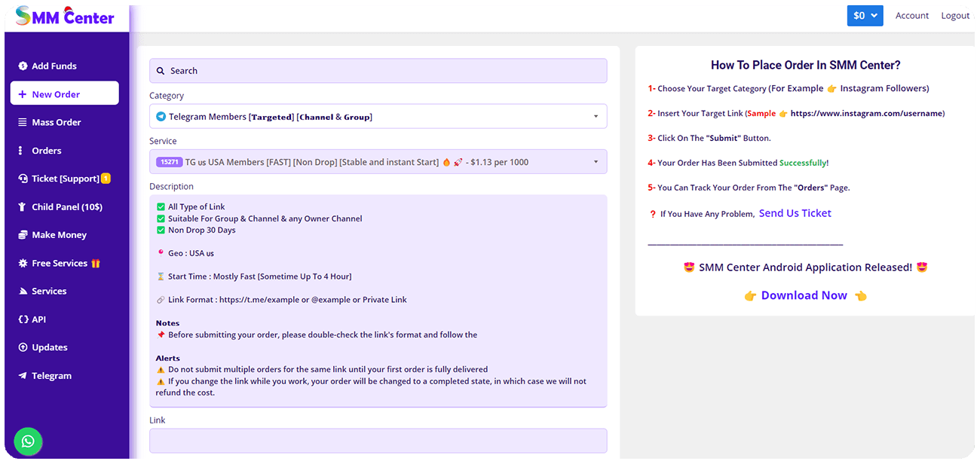Click the Updates arrow icon in sidebar

pyautogui.click(x=23, y=348)
